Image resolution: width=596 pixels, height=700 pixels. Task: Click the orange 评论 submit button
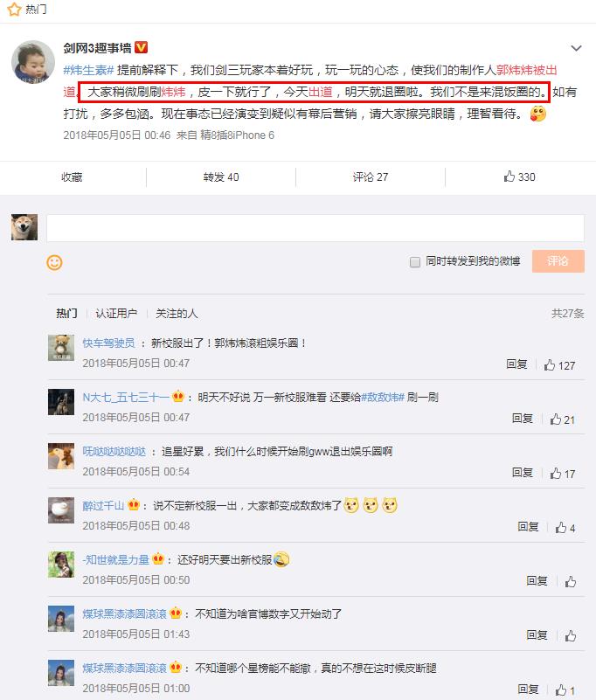point(558,261)
